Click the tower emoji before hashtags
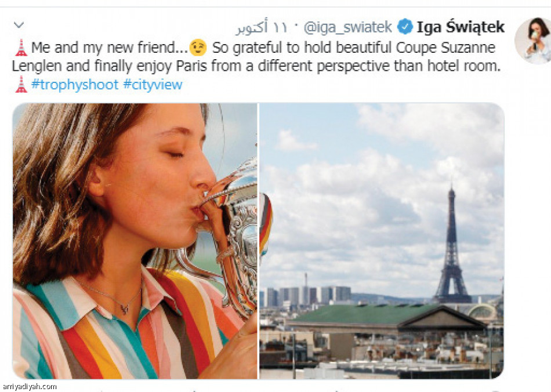 21,84
